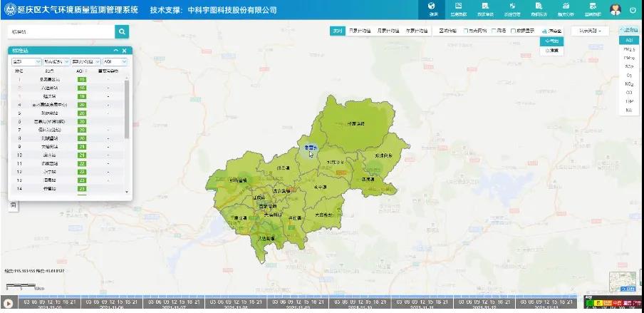Select O3 in the pollutant list
Image resolution: width=644 pixels, height=313 pixels.
629,76
